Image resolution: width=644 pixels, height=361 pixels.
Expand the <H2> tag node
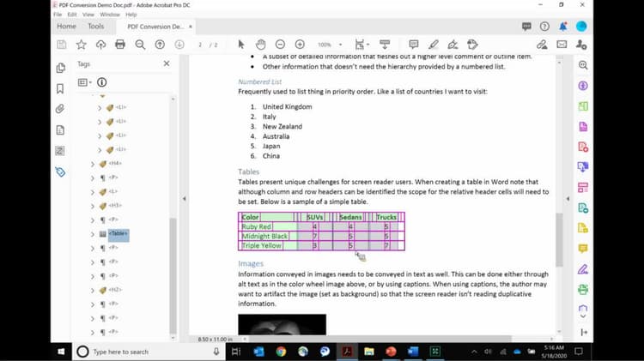[x=93, y=291]
